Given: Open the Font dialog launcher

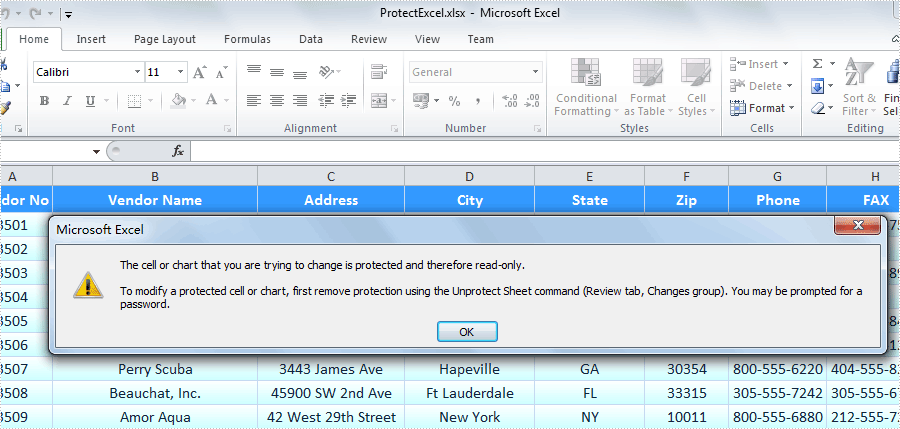Looking at the screenshot, I should (227, 129).
